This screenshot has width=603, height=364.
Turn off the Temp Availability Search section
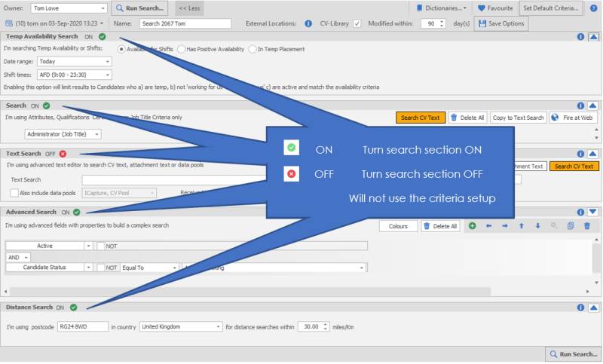102,36
